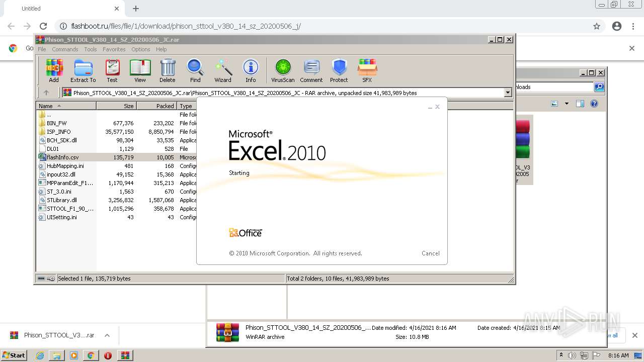Image resolution: width=644 pixels, height=362 pixels.
Task: Go up one folder level in WinRAR
Action: click(46, 93)
